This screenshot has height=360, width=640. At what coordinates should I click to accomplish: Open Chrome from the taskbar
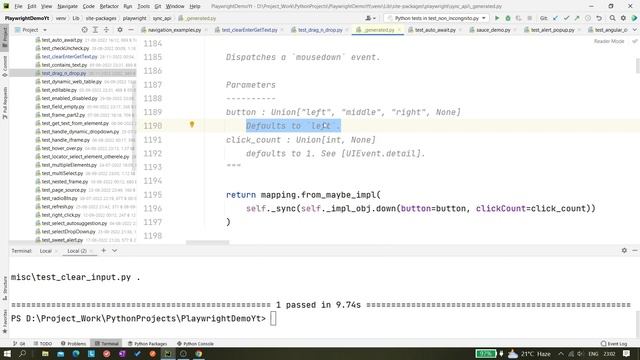[x=198, y=353]
